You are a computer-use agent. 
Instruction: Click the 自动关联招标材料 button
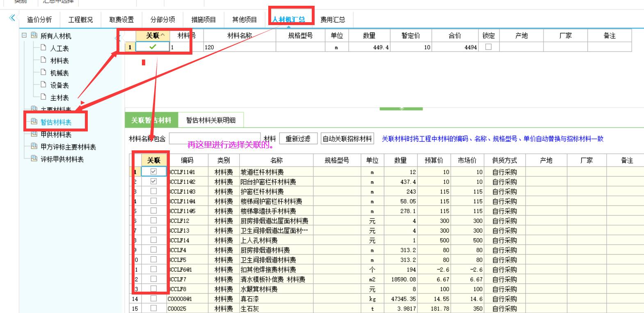(347, 139)
